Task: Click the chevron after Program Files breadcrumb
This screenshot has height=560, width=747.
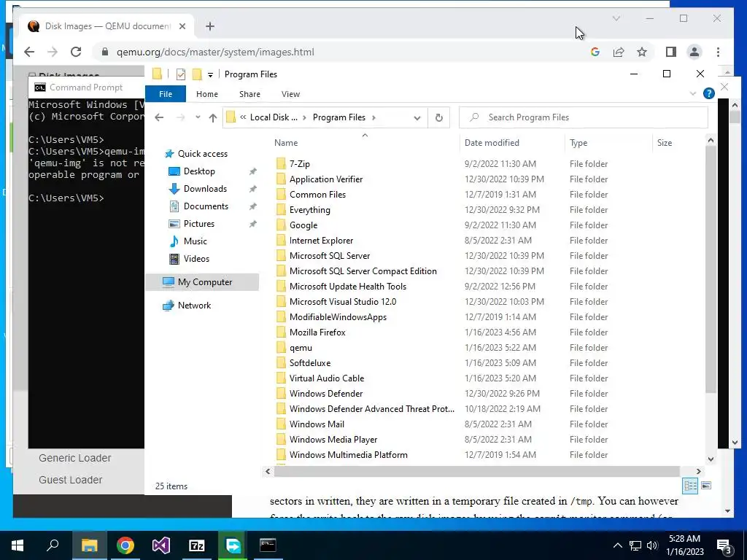Action: click(373, 117)
